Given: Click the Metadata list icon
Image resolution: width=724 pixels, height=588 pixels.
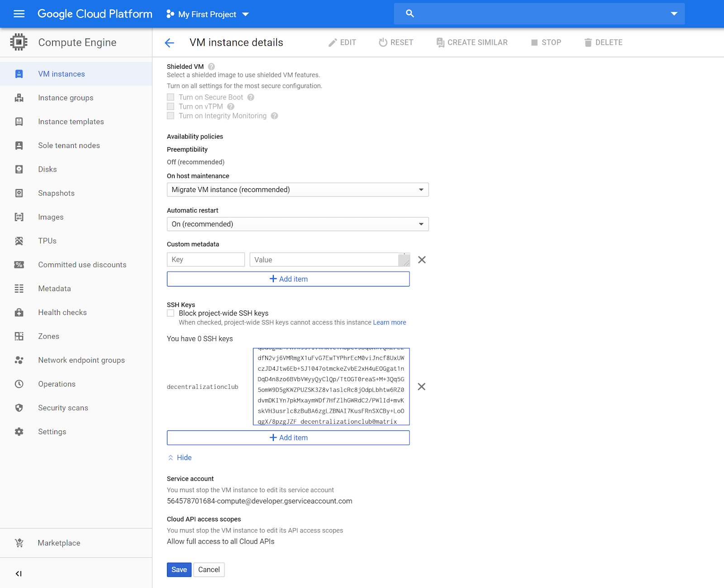Looking at the screenshot, I should click(19, 288).
